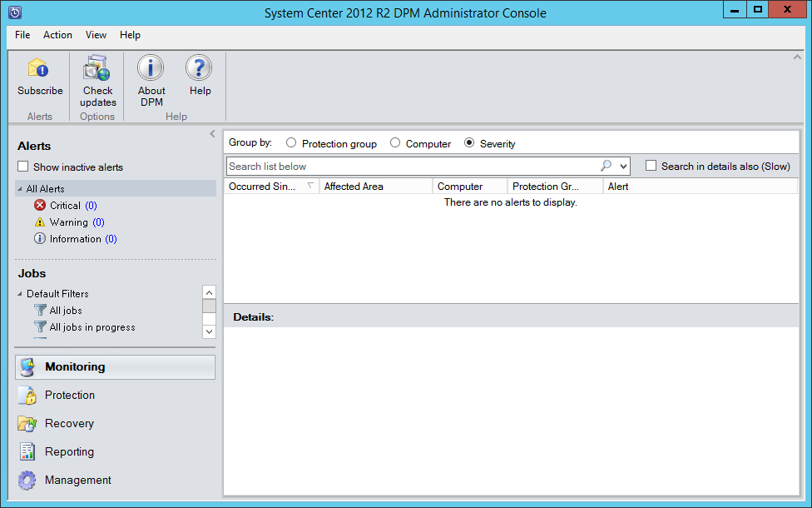The width and height of the screenshot is (812, 508).
Task: Click the Protection padlock icon
Action: (27, 395)
